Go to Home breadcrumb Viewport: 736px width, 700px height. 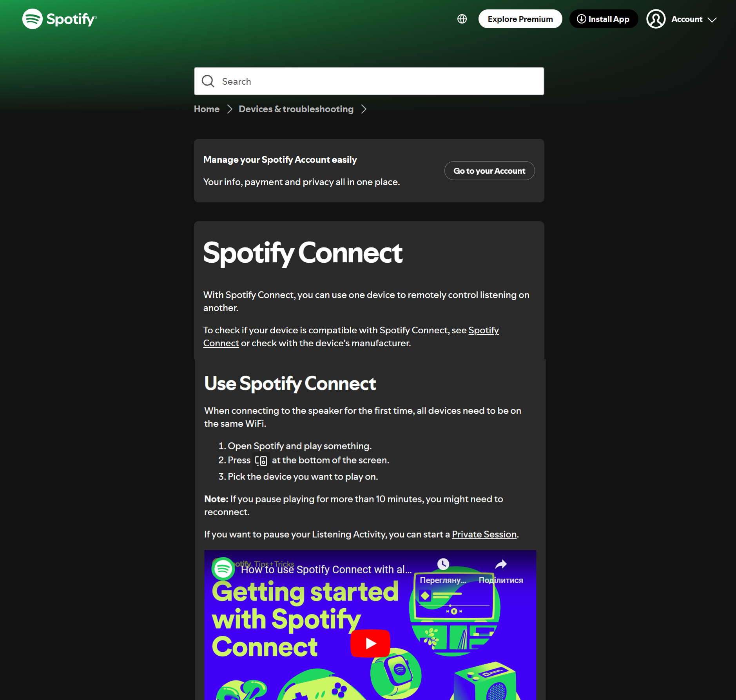[207, 109]
